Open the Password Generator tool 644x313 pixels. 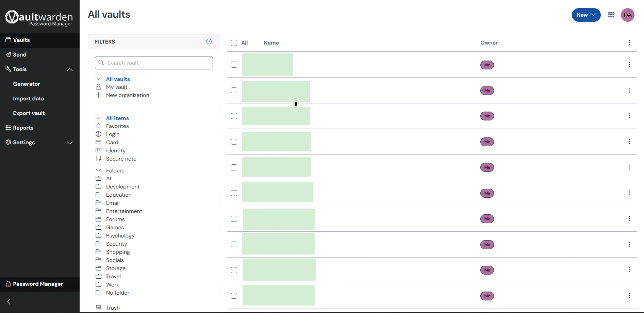(27, 84)
